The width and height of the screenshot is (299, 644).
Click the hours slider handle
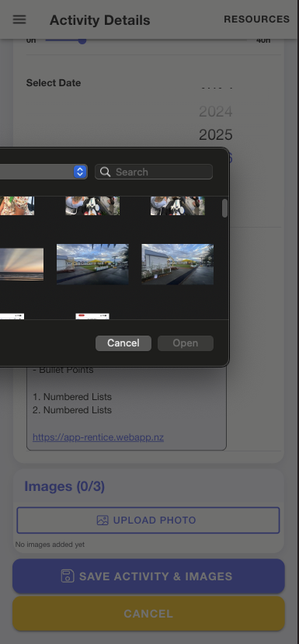click(82, 40)
